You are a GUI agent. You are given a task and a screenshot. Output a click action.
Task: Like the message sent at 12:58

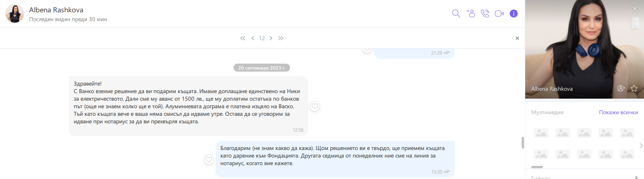(x=315, y=106)
